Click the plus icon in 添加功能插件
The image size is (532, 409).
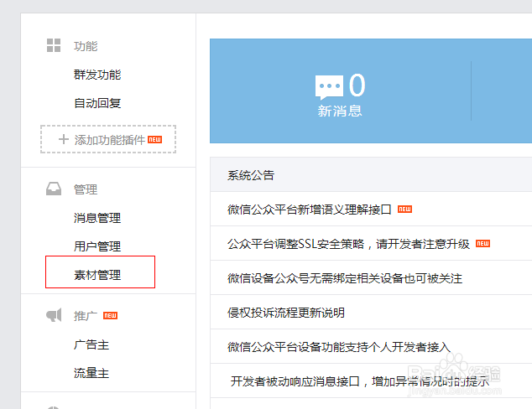pos(64,139)
